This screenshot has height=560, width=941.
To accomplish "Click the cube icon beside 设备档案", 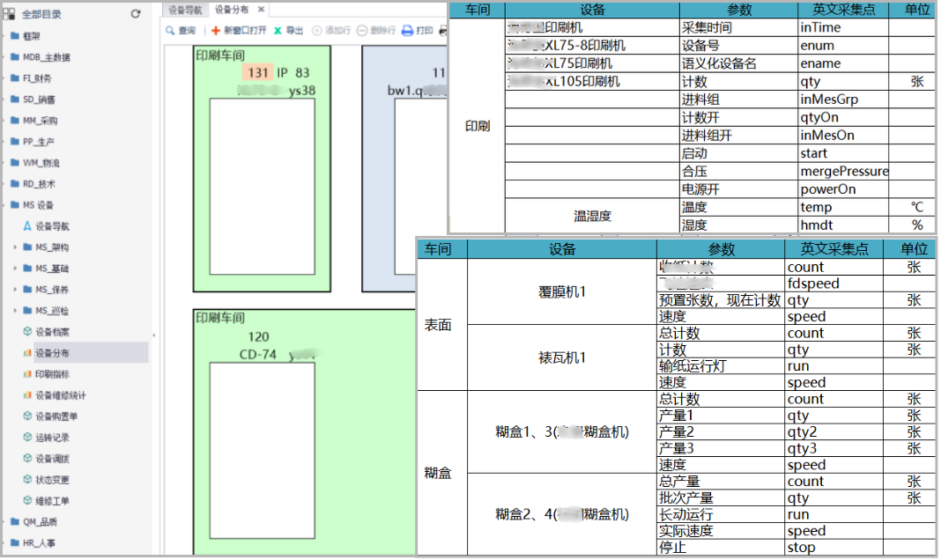I will (x=27, y=332).
